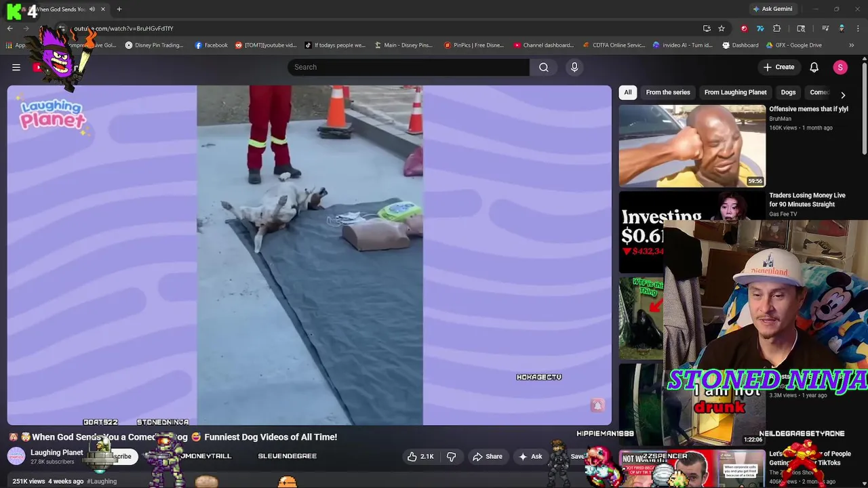Open GFX - Google Drive bookmark

794,45
